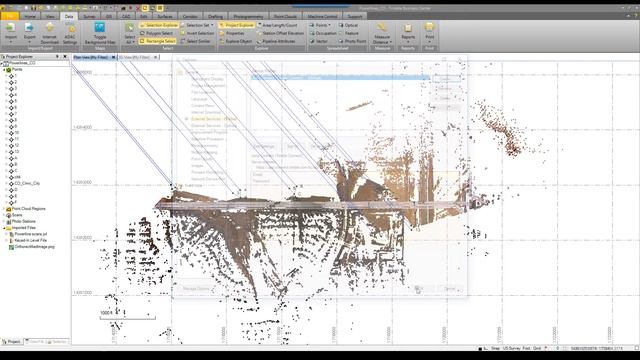Switch to the Drafting ribbon tab
This screenshot has height=360, width=640.
pos(215,16)
